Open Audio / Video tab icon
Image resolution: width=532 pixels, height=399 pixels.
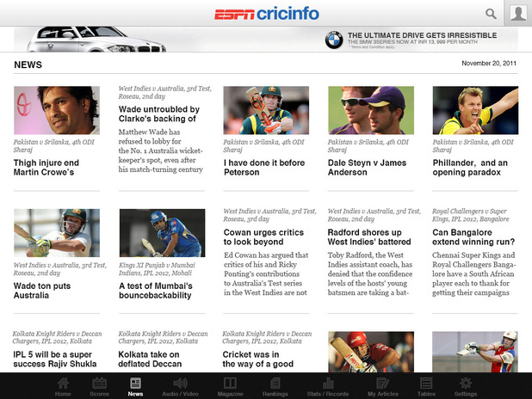[180, 383]
